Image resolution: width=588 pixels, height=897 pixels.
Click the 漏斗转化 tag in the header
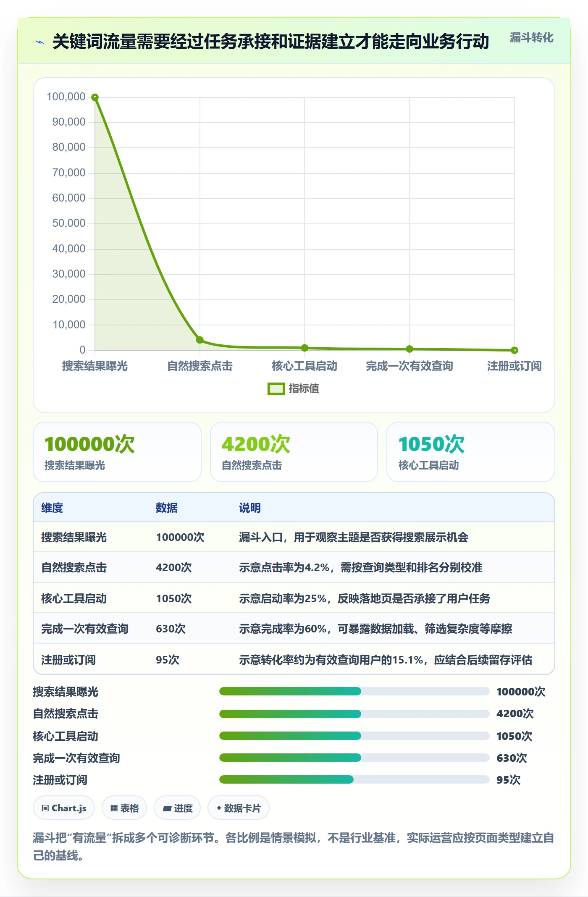(531, 38)
